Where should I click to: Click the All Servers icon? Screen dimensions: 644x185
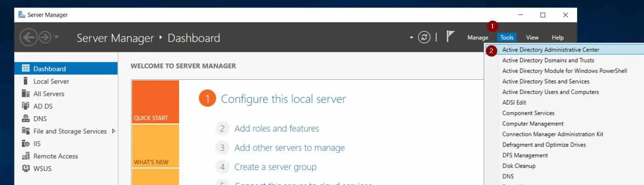click(x=26, y=94)
